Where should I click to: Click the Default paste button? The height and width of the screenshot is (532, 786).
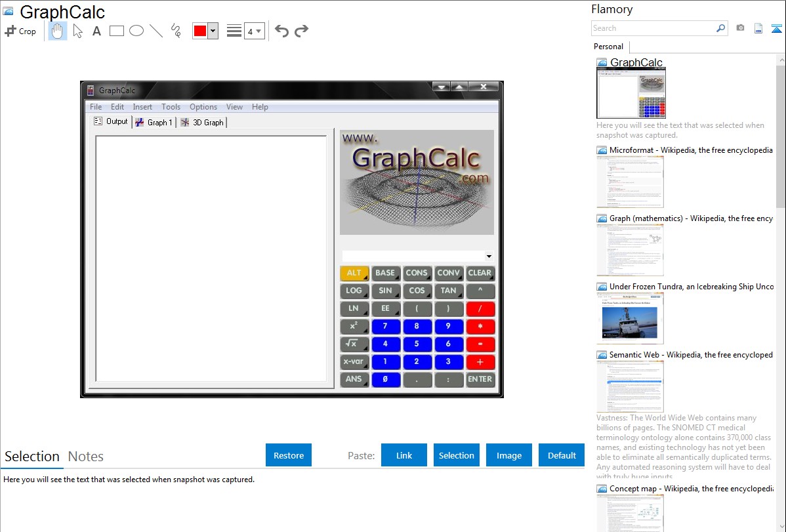pyautogui.click(x=562, y=455)
